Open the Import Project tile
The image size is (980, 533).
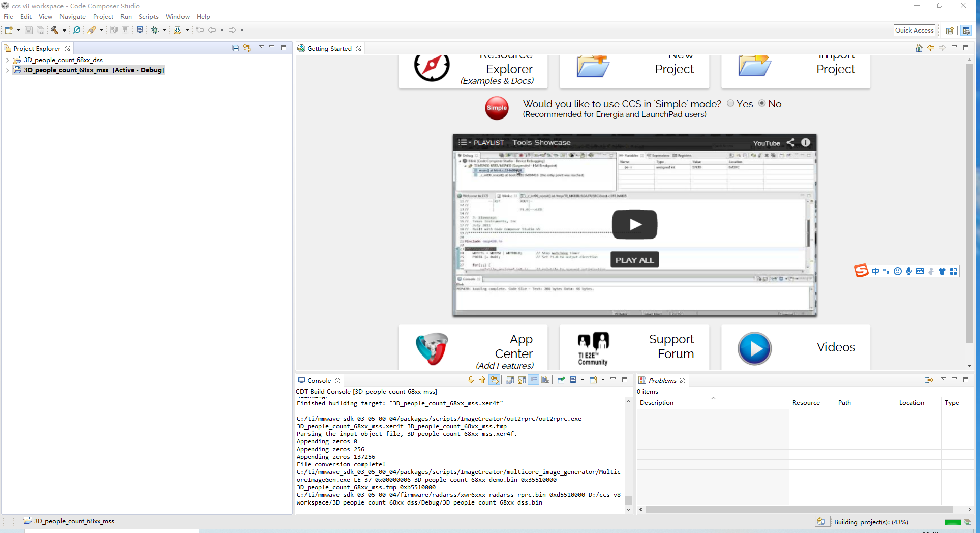coord(795,70)
